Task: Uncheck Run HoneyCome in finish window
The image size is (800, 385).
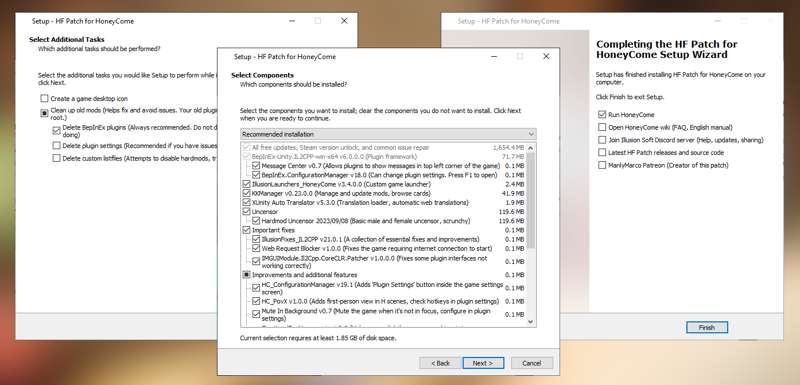Action: (x=602, y=115)
